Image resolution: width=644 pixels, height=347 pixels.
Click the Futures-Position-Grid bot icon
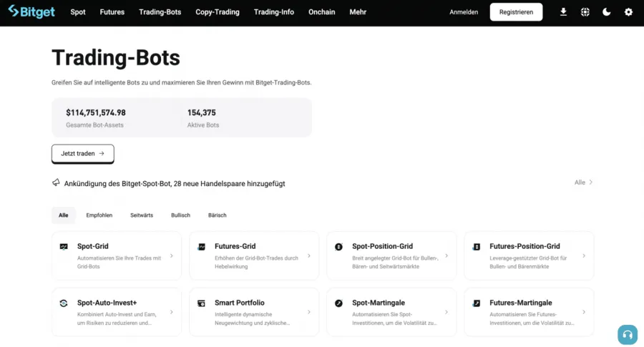(x=476, y=247)
